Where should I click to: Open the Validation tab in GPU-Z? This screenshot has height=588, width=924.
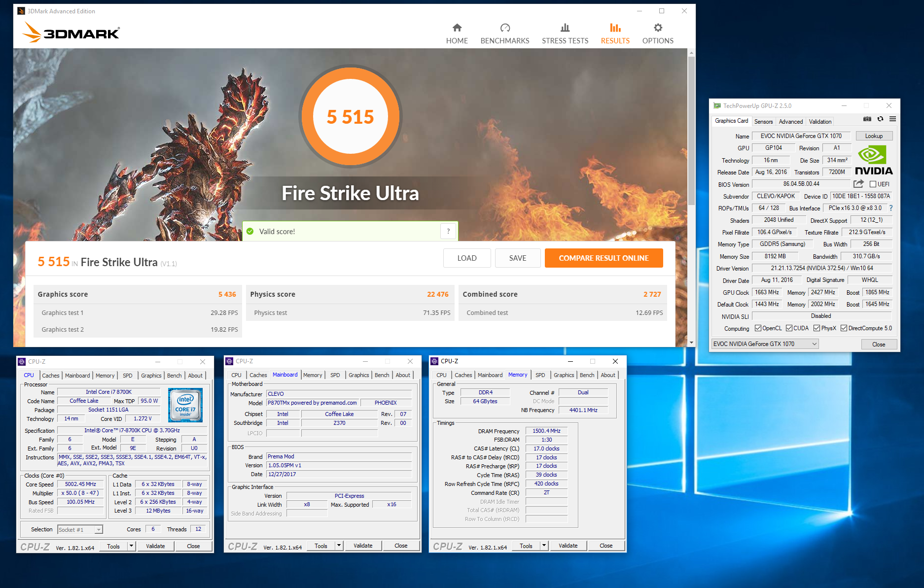click(x=820, y=121)
